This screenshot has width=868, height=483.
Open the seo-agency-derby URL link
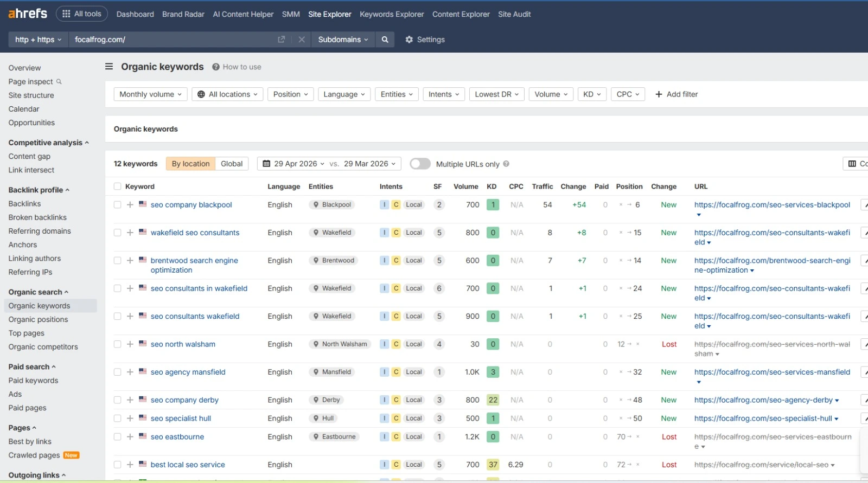[x=763, y=400]
